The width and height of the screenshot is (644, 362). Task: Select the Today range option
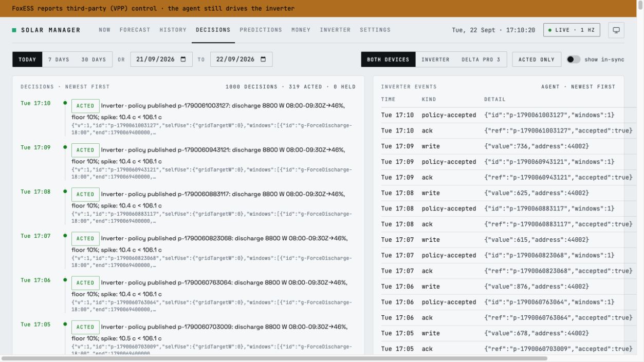(27, 60)
